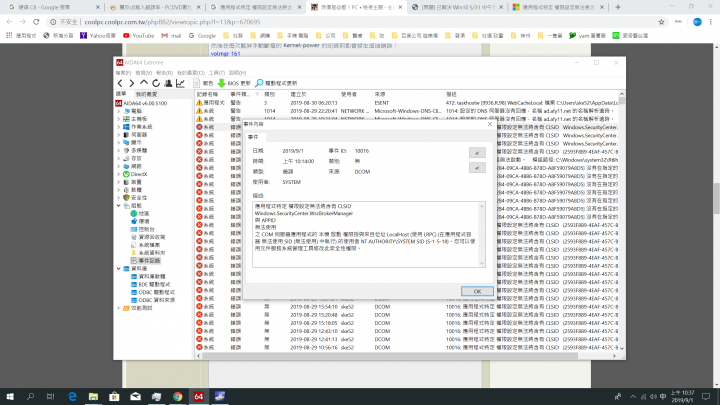Open the Windows Start menu
720x405 pixels.
pyautogui.click(x=10, y=396)
